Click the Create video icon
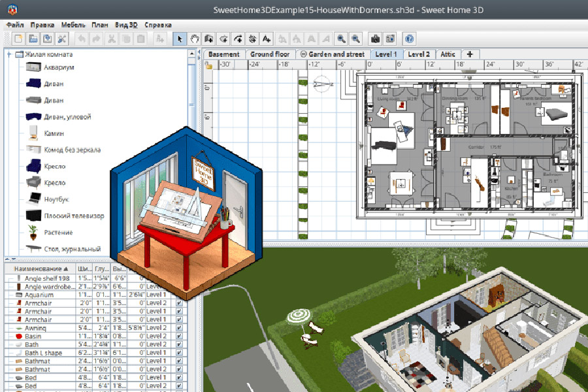Screen dimensions: 588x392 [x=390, y=39]
